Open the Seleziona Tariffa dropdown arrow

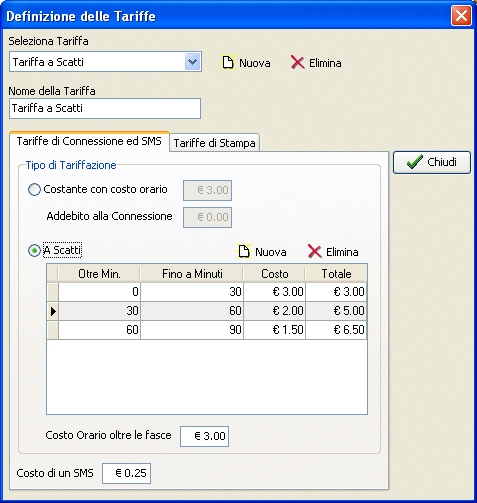point(192,62)
